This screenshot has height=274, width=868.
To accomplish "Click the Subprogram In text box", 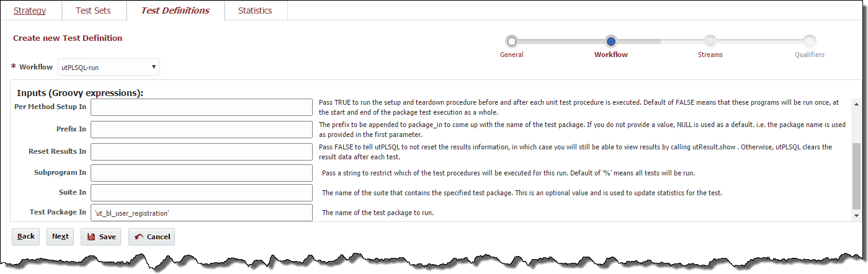I will [202, 172].
